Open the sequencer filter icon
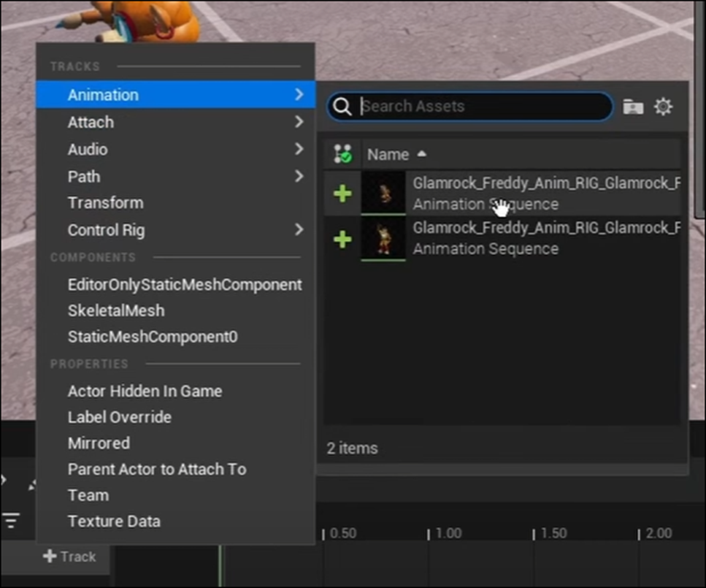 (11, 520)
